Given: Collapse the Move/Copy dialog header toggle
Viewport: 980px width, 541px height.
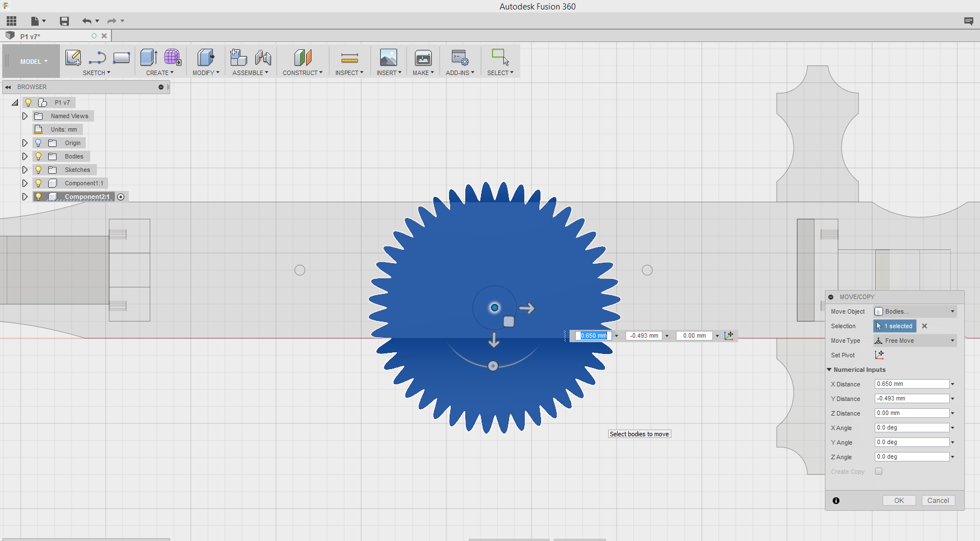Looking at the screenshot, I should pos(831,297).
